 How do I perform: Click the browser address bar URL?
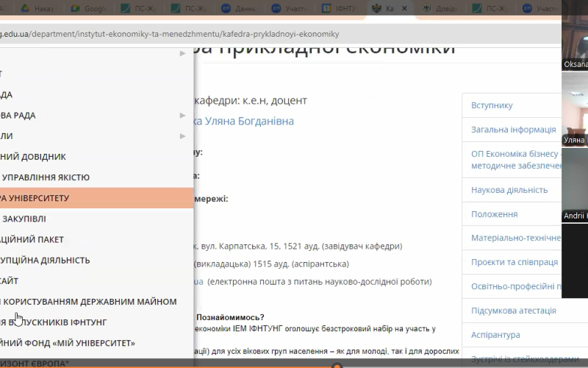point(170,34)
